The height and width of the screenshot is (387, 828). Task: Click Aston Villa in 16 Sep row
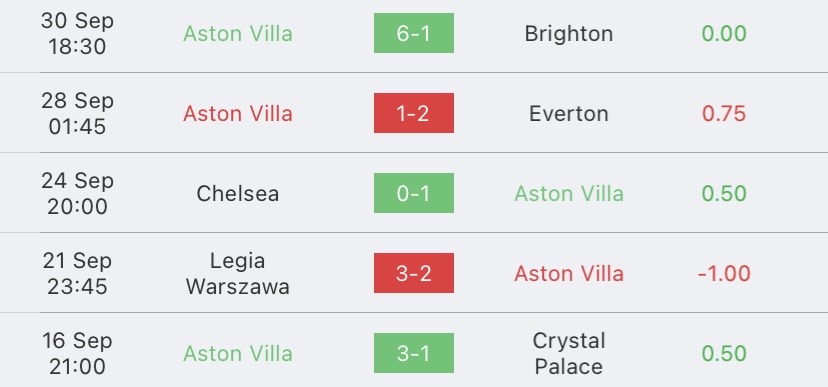[238, 353]
